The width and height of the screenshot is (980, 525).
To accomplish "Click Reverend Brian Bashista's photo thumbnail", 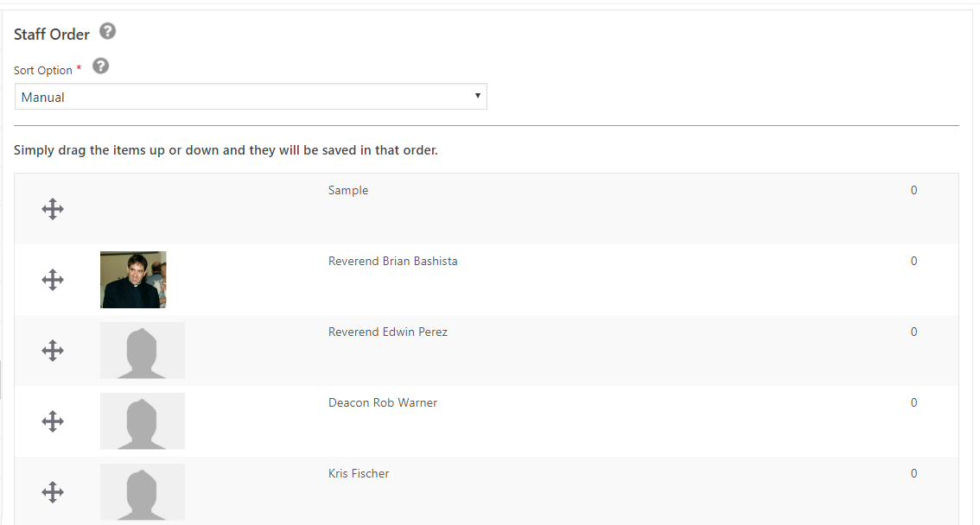I will coord(133,280).
